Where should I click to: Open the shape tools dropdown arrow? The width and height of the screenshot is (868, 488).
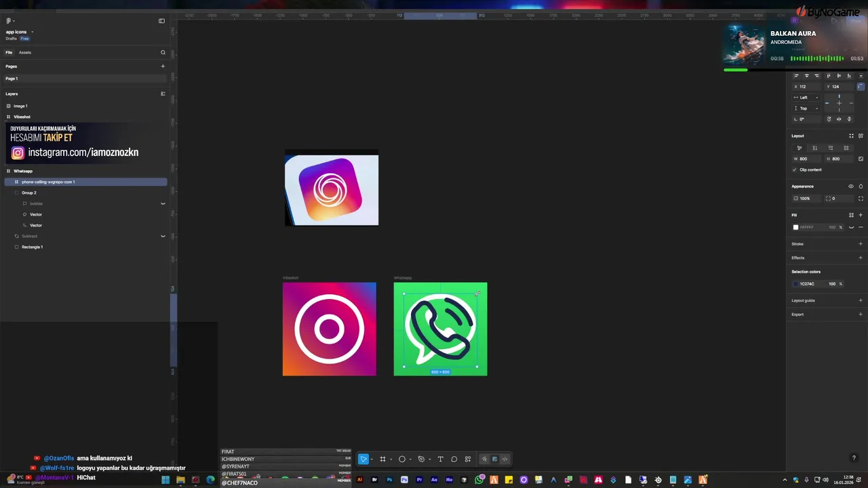coord(410,460)
